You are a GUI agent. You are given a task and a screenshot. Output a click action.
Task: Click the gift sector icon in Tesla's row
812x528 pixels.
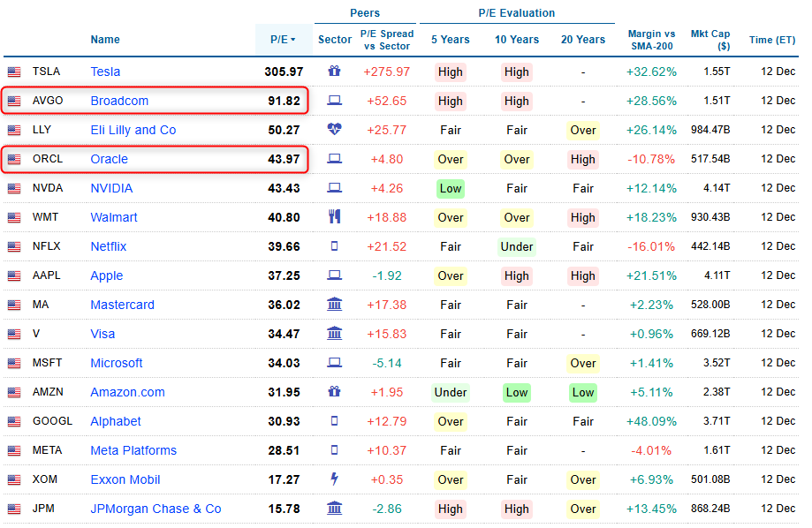pos(334,72)
